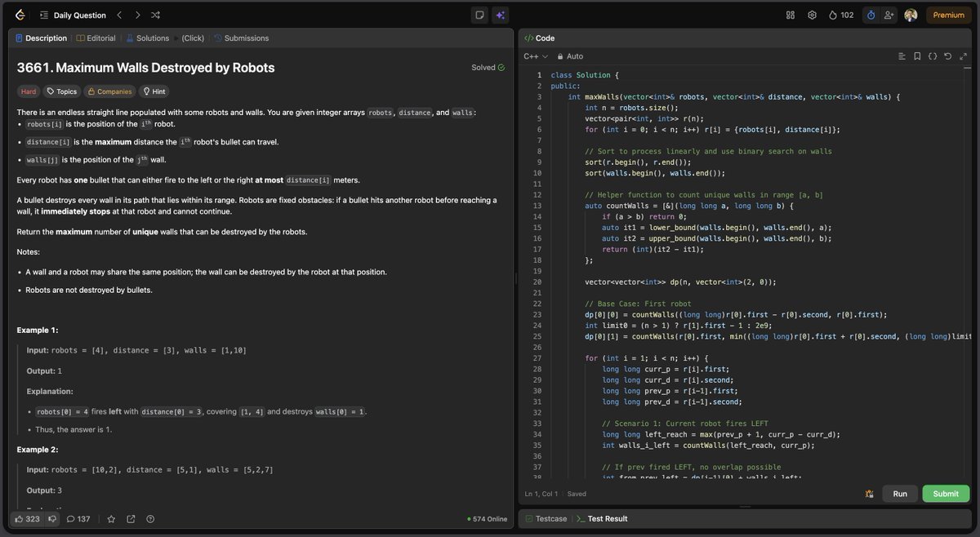Star the problem as favorite
This screenshot has height=537, width=980.
(111, 519)
